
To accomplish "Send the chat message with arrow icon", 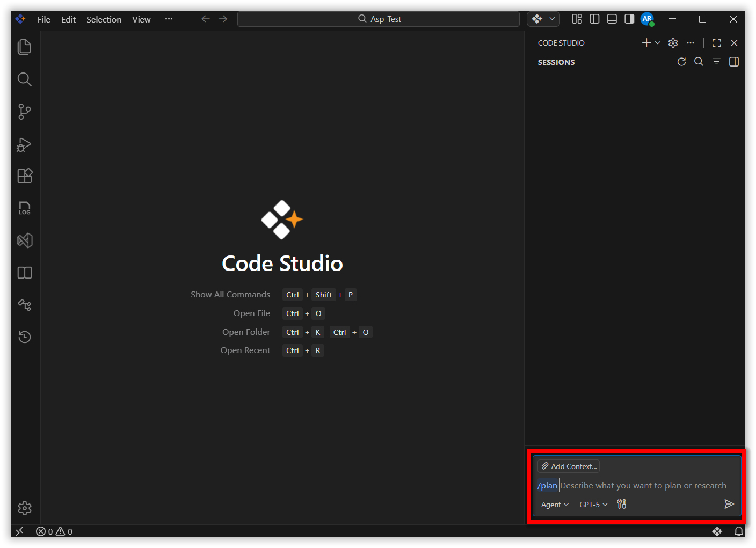I will [x=729, y=504].
